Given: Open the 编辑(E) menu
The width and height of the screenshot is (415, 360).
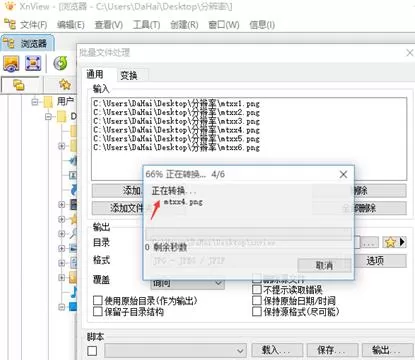Looking at the screenshot, I should [71, 25].
